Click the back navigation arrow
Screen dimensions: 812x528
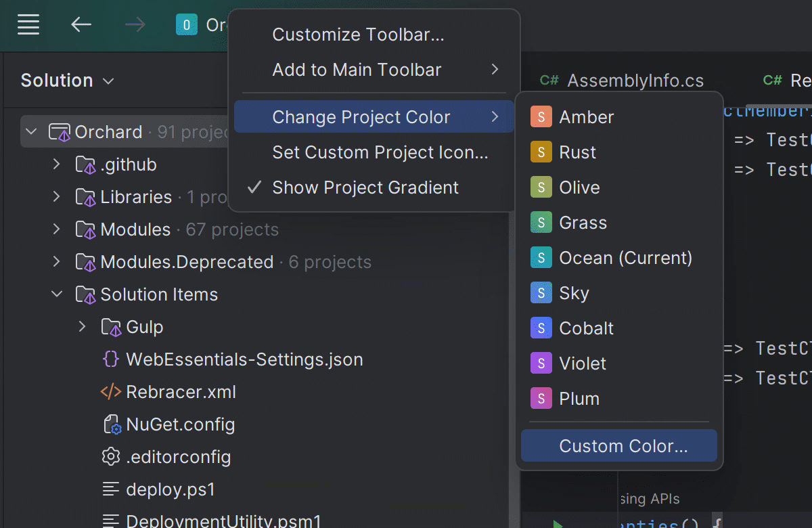pos(81,25)
